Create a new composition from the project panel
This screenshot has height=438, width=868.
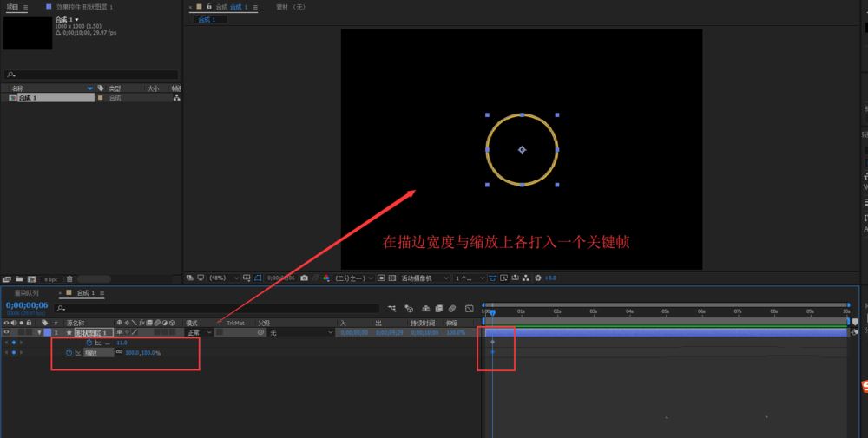click(x=32, y=279)
